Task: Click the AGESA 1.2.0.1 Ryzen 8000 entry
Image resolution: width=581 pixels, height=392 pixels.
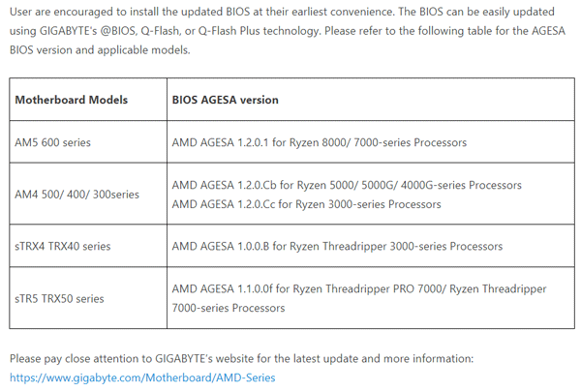Action: 319,142
